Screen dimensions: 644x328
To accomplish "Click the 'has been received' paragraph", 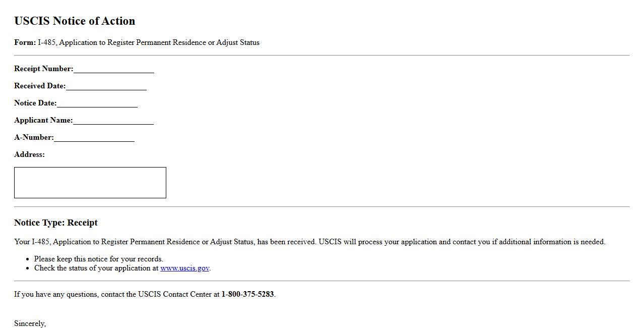I will pos(309,242).
